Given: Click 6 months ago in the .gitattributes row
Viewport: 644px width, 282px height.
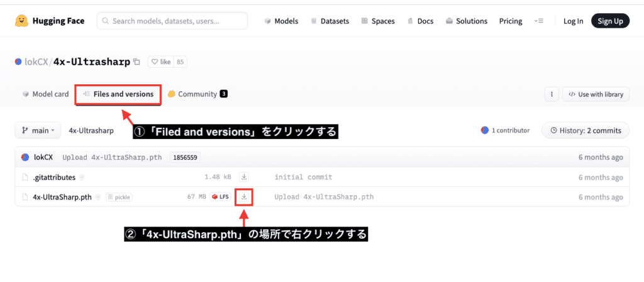Looking at the screenshot, I should 601,177.
